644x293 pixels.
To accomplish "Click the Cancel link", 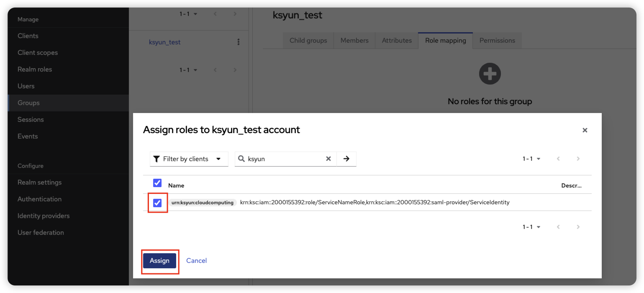I will pyautogui.click(x=196, y=261).
